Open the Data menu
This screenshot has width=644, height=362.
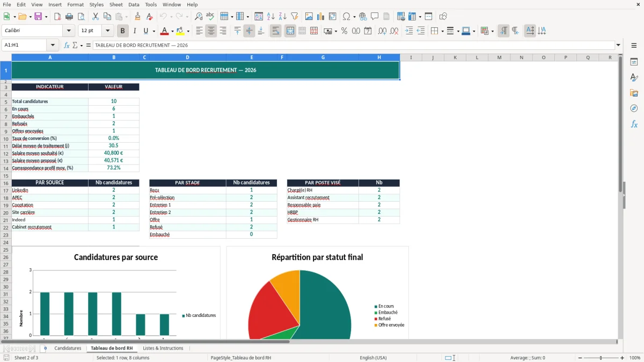(x=134, y=4)
